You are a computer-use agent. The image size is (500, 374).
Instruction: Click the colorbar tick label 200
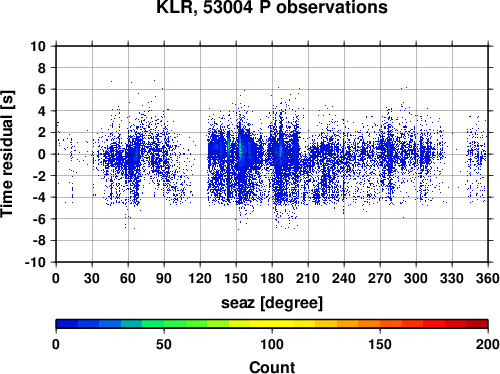tap(488, 344)
